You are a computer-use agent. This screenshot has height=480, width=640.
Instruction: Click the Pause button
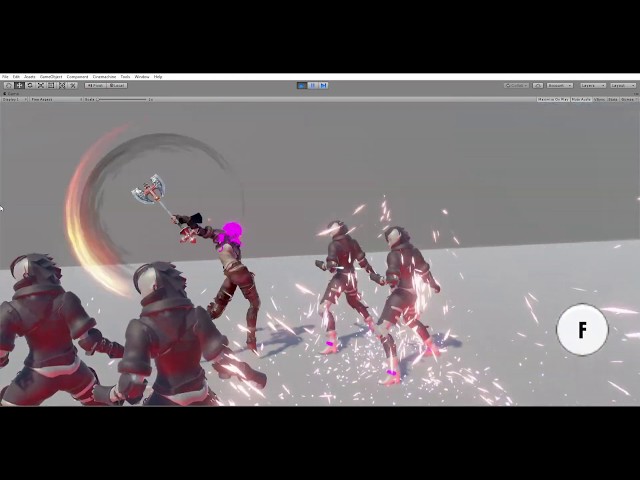point(313,85)
